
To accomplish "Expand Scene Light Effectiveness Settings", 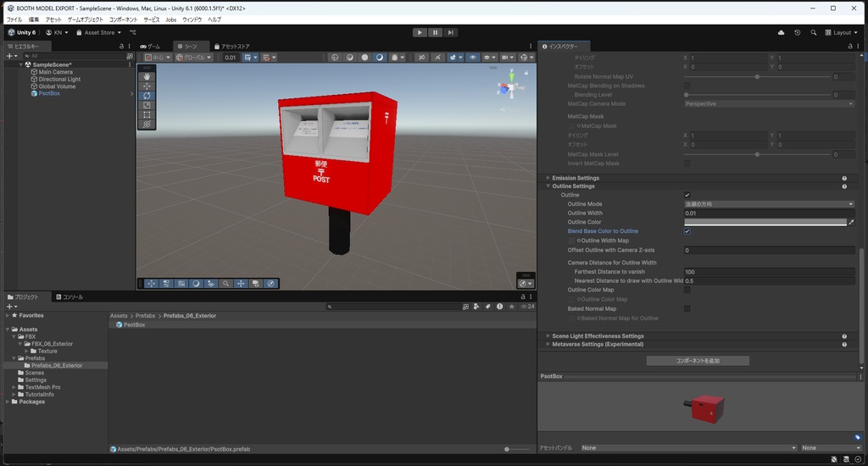I will (x=548, y=336).
